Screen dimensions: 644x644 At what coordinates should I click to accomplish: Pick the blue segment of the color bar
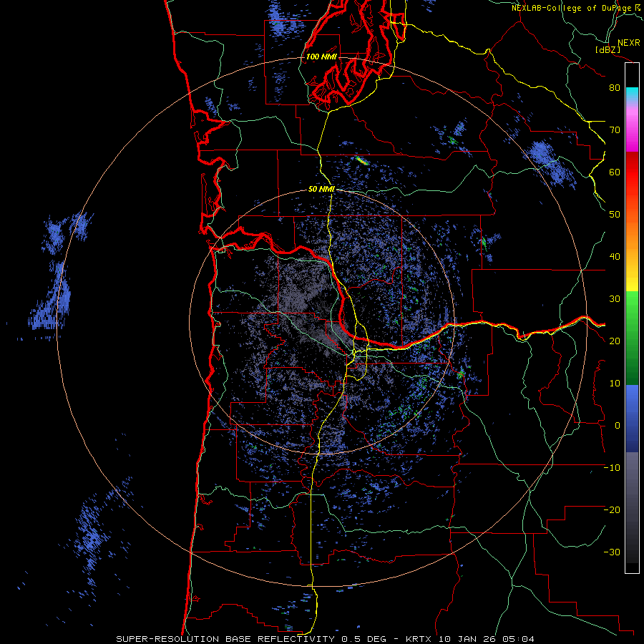click(x=632, y=418)
